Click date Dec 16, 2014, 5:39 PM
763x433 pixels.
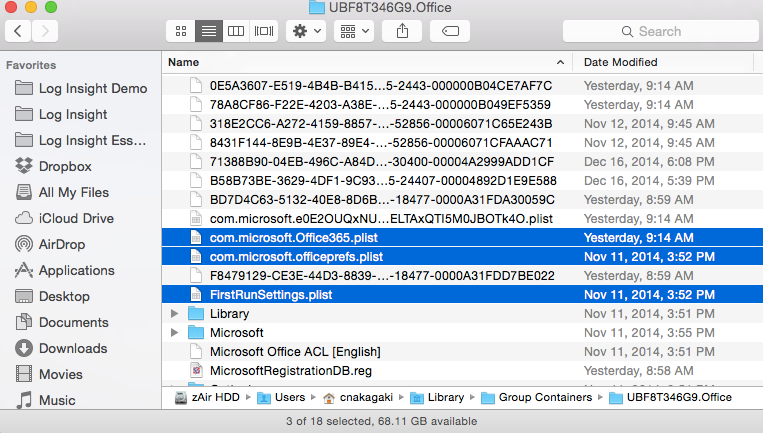[x=649, y=180]
